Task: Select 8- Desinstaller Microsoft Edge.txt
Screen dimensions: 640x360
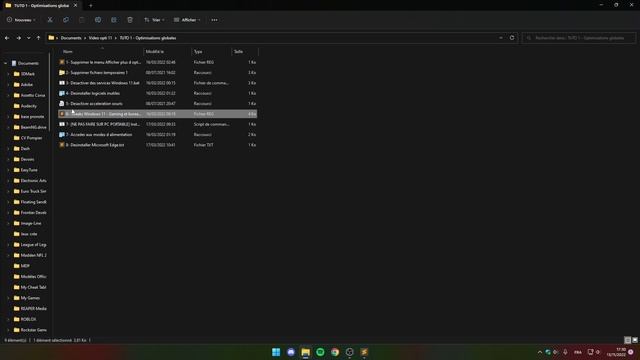Action: tap(158, 145)
